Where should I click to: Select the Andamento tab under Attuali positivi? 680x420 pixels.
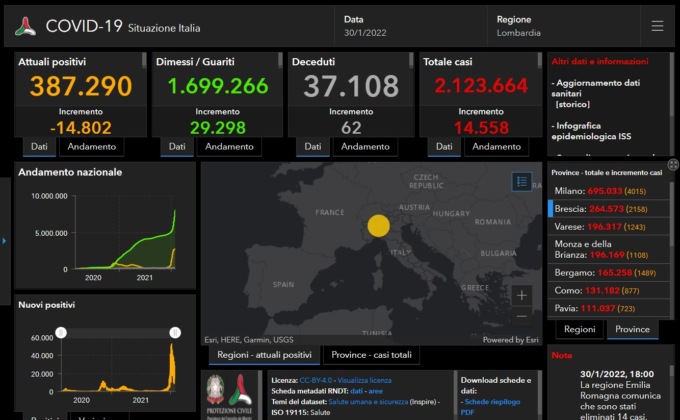point(92,147)
